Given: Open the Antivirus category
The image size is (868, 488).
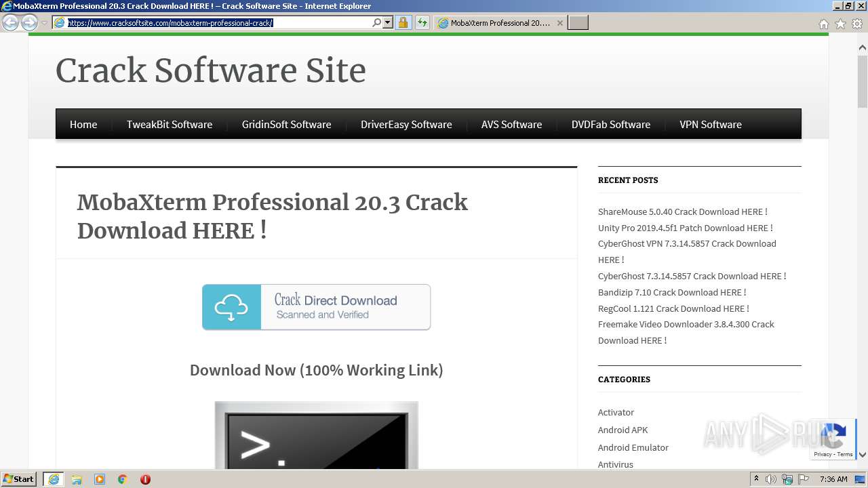Looking at the screenshot, I should [x=616, y=464].
